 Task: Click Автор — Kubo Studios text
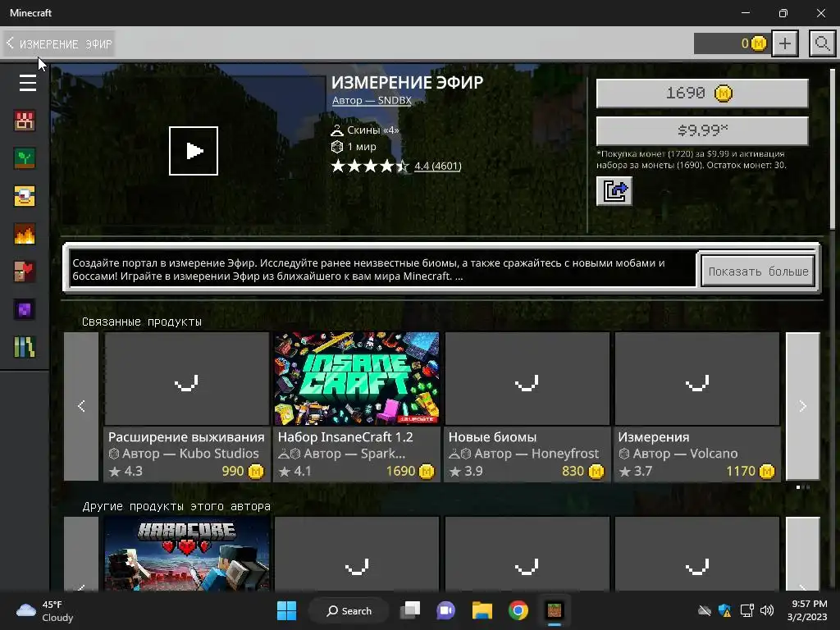click(x=190, y=454)
